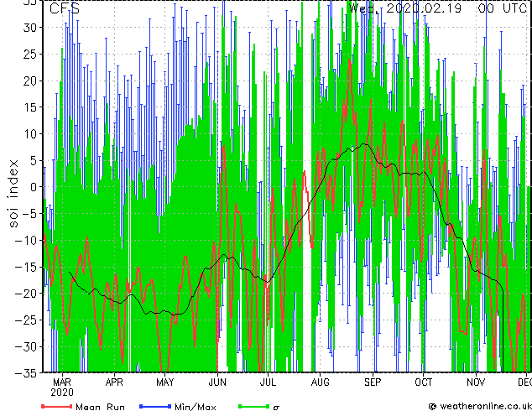This screenshot has height=411, width=532.
Task: Click the weatheronline.co.uk credit text
Action: coord(486,406)
